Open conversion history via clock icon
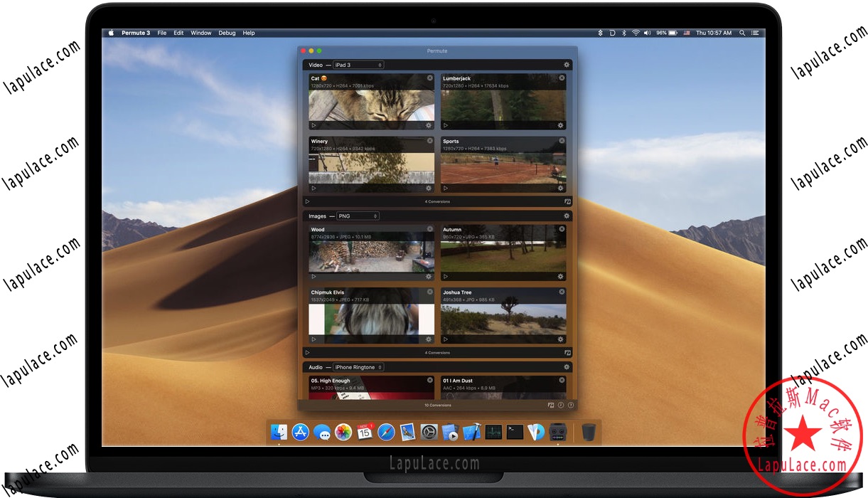The image size is (868, 498). pos(562,405)
